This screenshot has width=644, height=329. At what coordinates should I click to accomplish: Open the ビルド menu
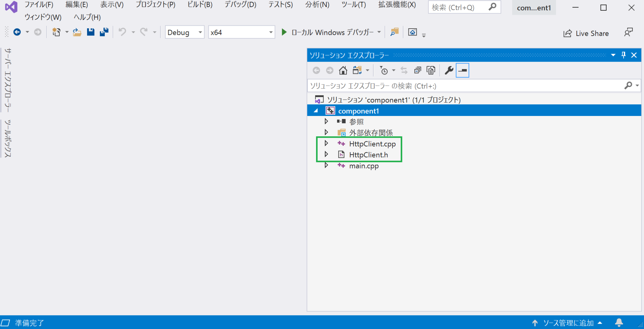click(x=199, y=5)
